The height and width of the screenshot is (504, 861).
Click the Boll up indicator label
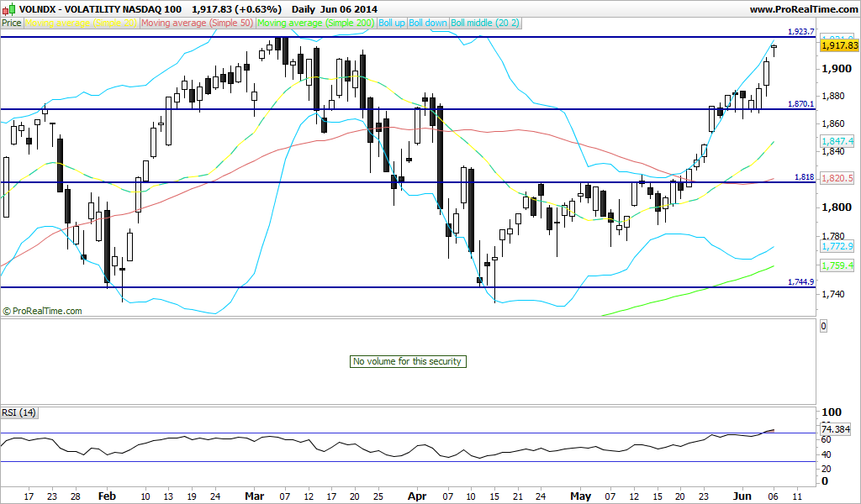point(392,23)
